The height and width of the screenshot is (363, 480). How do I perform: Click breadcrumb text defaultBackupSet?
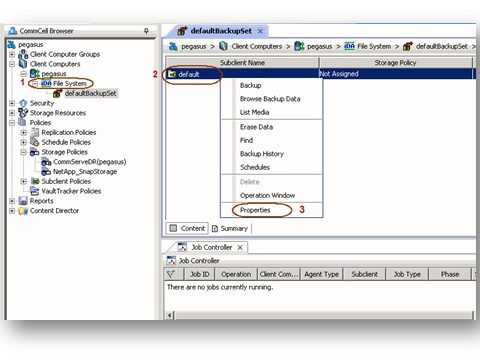(x=442, y=46)
